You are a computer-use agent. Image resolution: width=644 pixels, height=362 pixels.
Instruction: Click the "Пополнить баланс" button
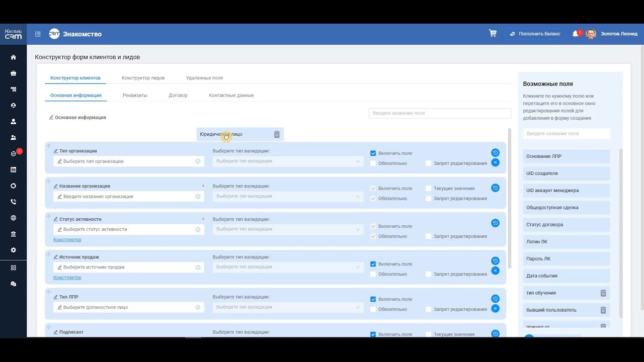(x=535, y=34)
